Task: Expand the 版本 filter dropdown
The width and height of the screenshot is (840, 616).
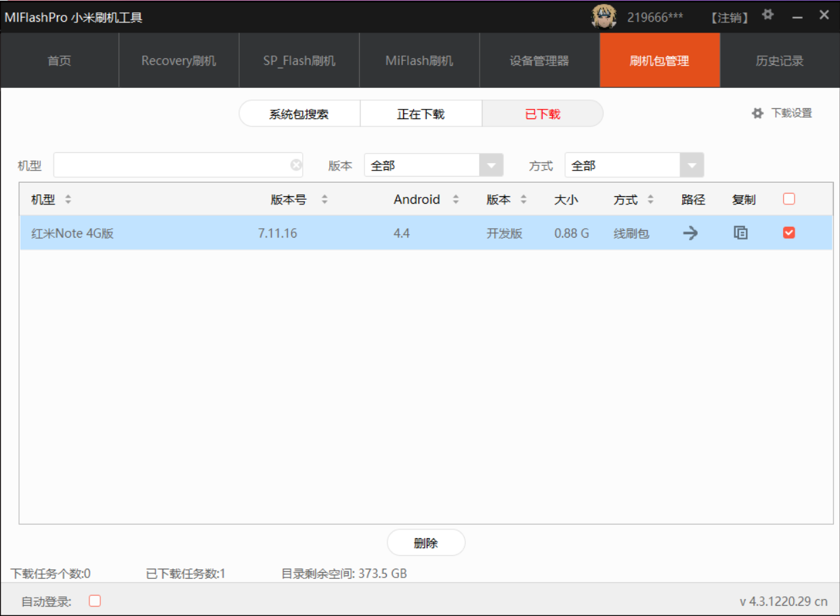Action: [x=491, y=165]
